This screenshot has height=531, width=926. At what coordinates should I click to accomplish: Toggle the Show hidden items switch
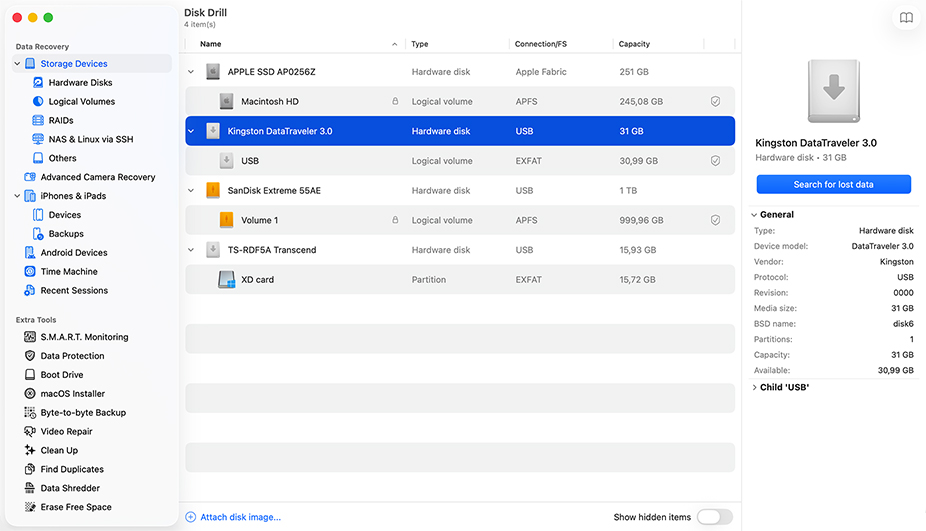715,517
